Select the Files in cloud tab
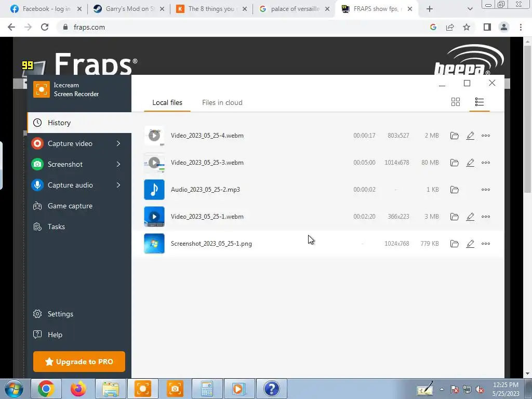The width and height of the screenshot is (532, 399). point(222,102)
